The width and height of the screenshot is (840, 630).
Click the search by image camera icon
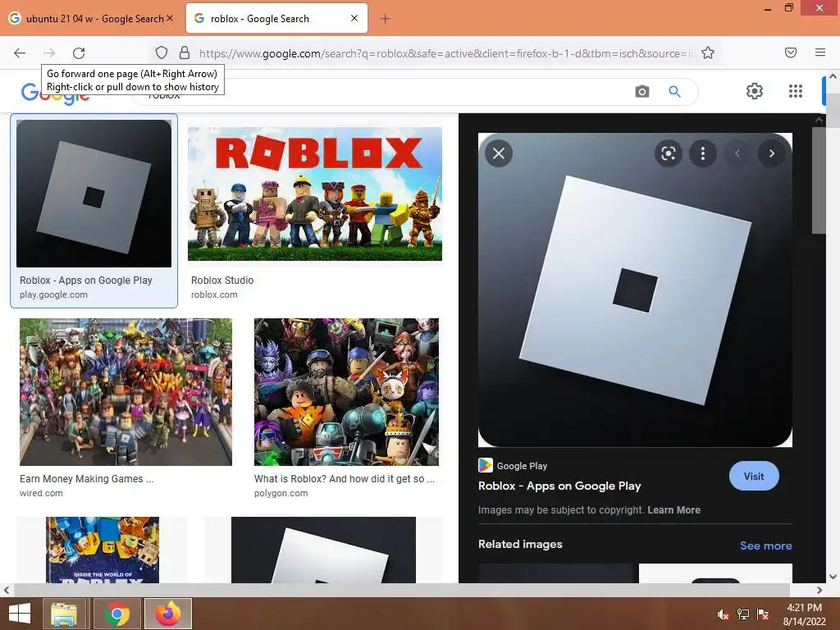pyautogui.click(x=641, y=92)
